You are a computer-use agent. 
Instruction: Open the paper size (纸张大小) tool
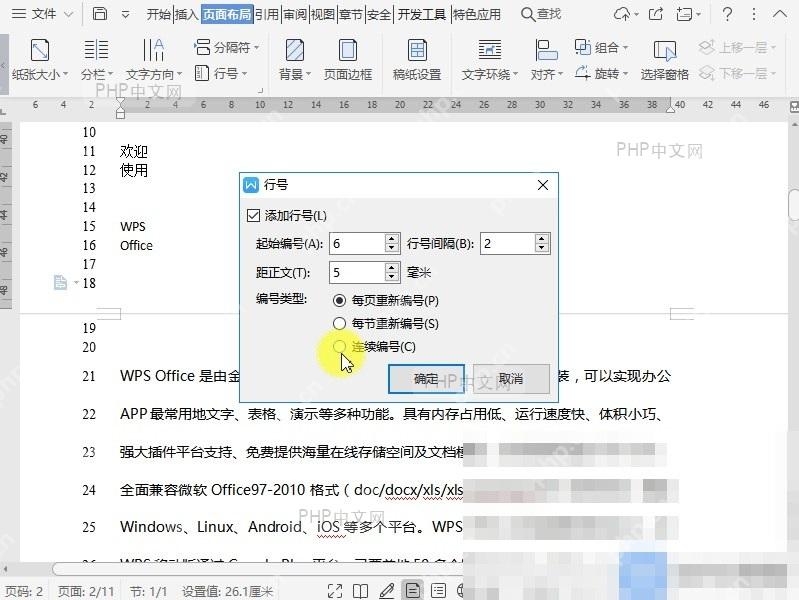point(40,60)
